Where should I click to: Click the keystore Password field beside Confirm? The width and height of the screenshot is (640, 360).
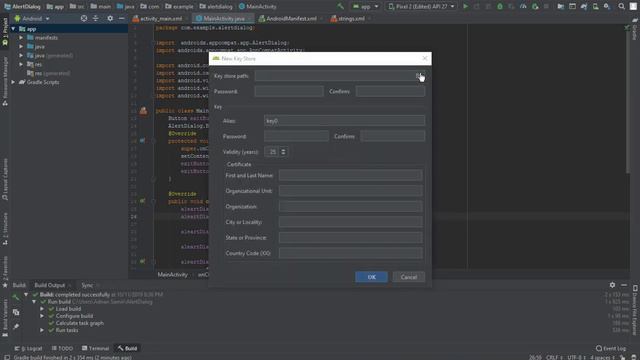click(289, 91)
